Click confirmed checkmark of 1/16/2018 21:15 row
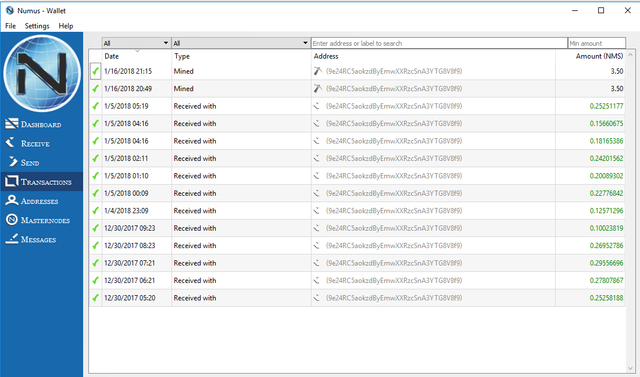640x377 pixels. point(96,71)
